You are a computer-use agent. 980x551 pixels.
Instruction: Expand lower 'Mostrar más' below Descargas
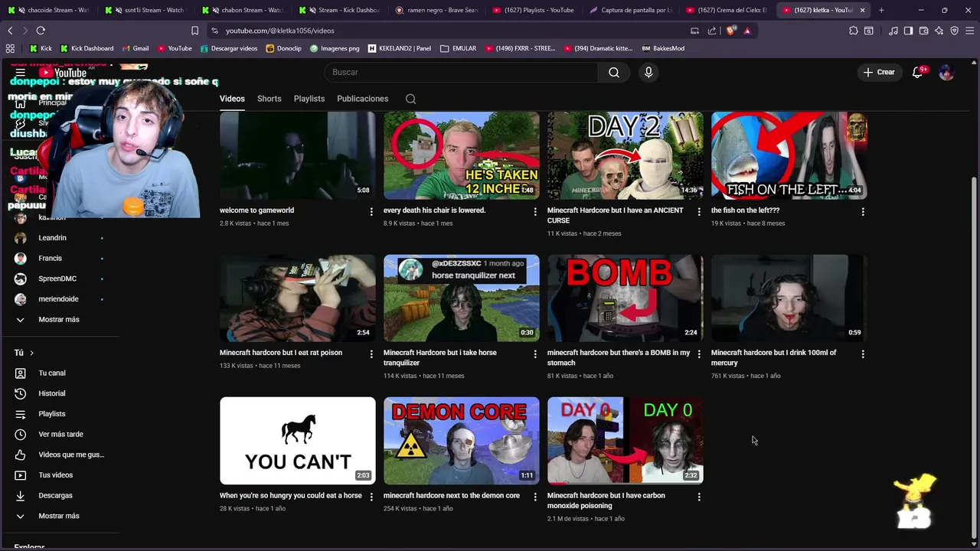pos(60,516)
